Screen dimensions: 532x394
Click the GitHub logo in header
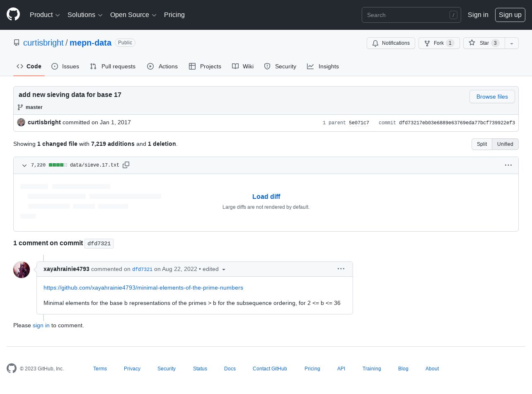[13, 15]
